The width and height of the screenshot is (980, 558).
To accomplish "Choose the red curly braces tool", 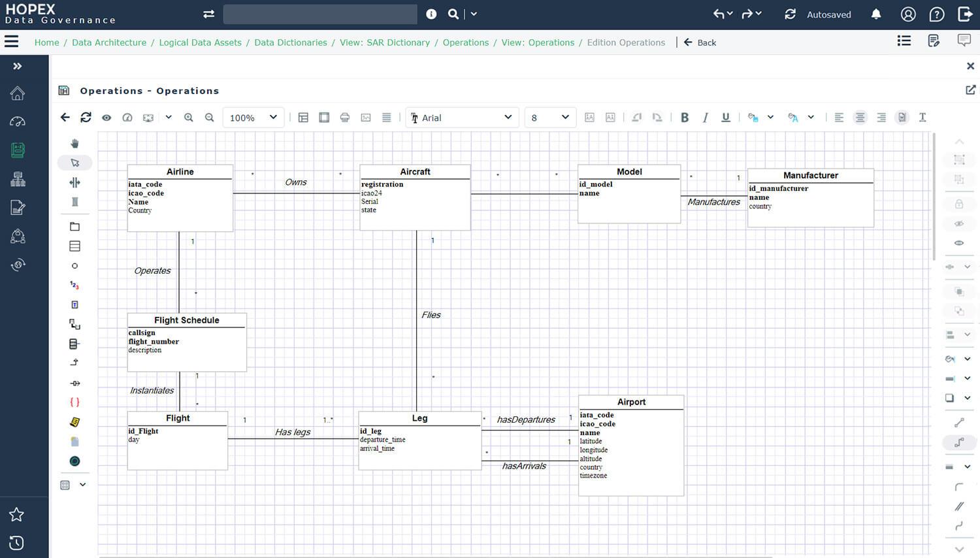I will click(74, 402).
